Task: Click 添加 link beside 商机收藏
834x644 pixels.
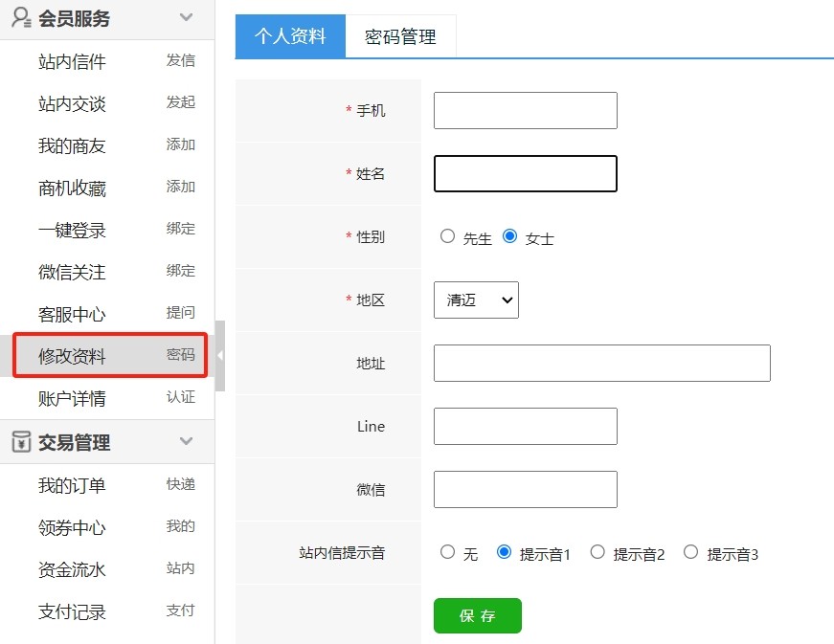Action: (181, 186)
